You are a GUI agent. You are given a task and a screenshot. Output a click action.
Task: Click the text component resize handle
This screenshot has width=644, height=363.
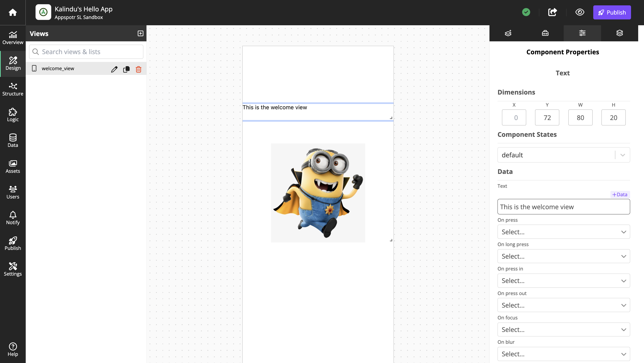[x=391, y=118]
